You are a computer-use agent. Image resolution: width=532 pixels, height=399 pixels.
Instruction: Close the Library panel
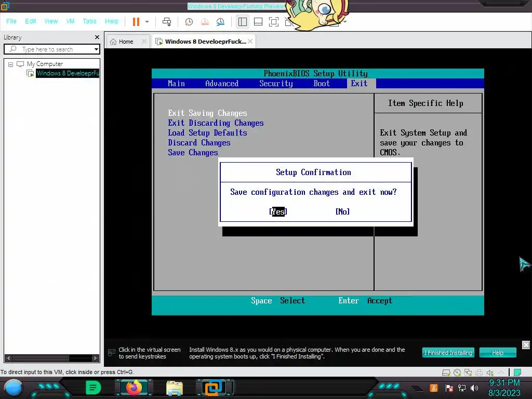point(97,37)
